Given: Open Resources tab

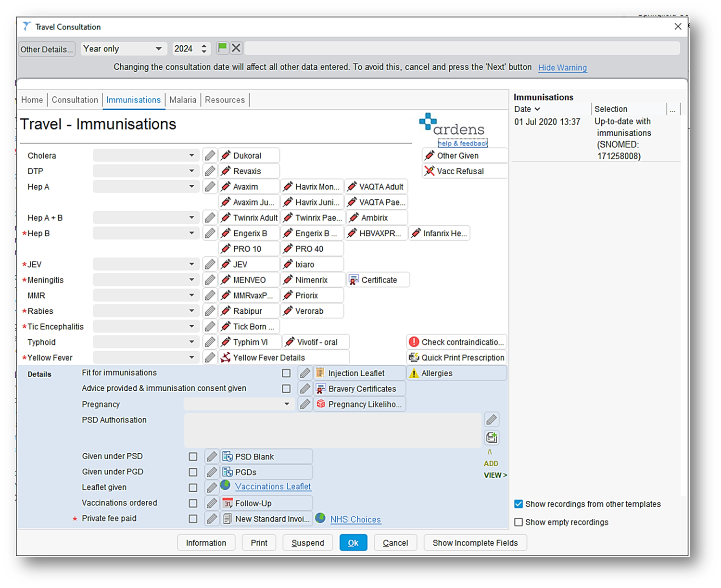Looking at the screenshot, I should 225,100.
